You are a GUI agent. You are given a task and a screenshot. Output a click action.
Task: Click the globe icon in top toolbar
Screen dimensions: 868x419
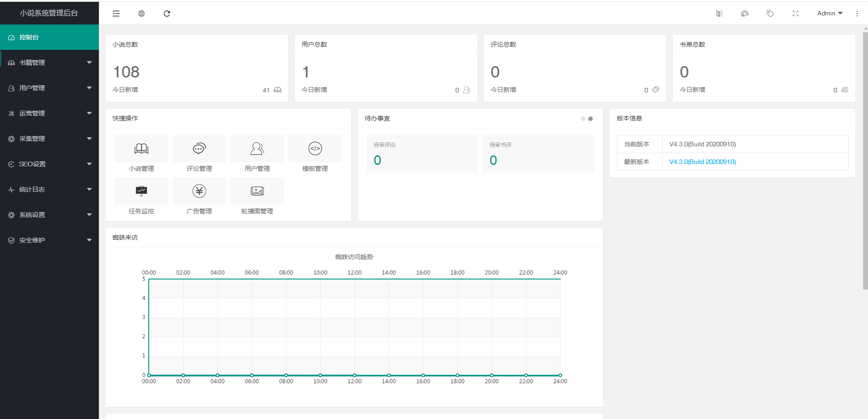point(141,14)
